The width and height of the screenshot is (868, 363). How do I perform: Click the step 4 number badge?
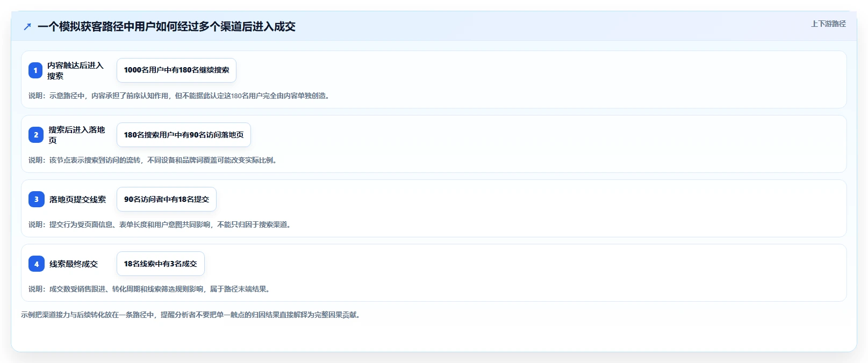tap(37, 264)
